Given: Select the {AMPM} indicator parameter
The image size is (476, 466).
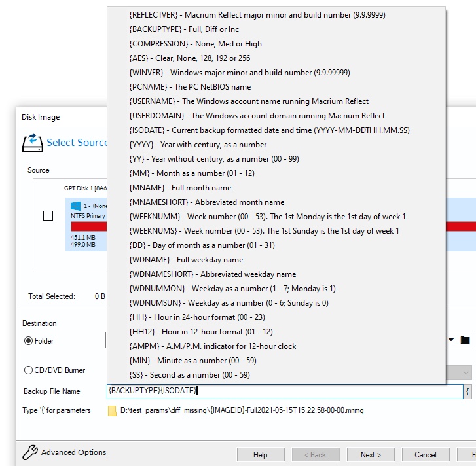Looking at the screenshot, I should pos(212,346).
